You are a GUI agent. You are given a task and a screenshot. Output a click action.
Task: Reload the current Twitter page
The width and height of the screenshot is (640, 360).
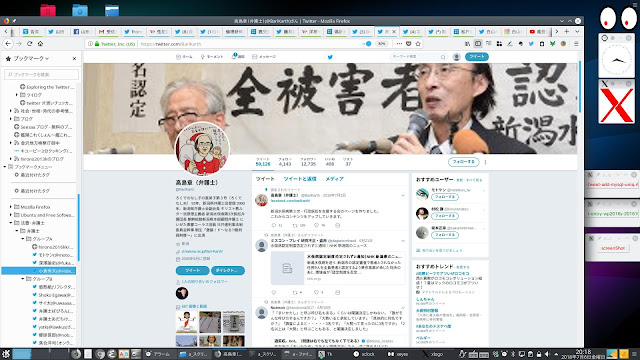tap(29, 44)
